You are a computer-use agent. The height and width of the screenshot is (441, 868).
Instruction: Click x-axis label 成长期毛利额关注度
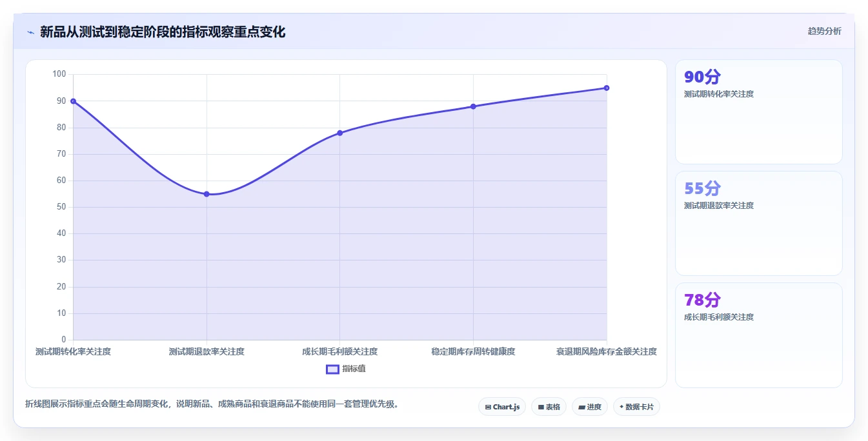(x=339, y=351)
